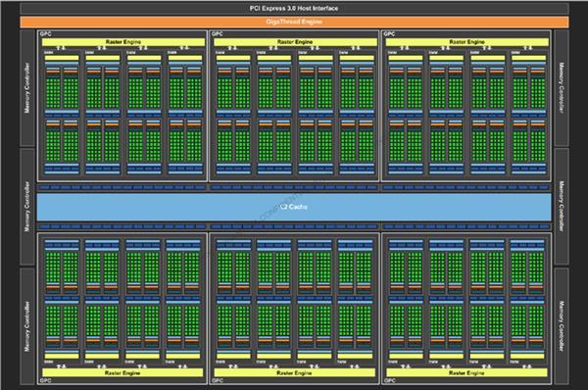This screenshot has width=588, height=390.
Task: Select the GPC label of top-center cluster
Action: (x=218, y=34)
